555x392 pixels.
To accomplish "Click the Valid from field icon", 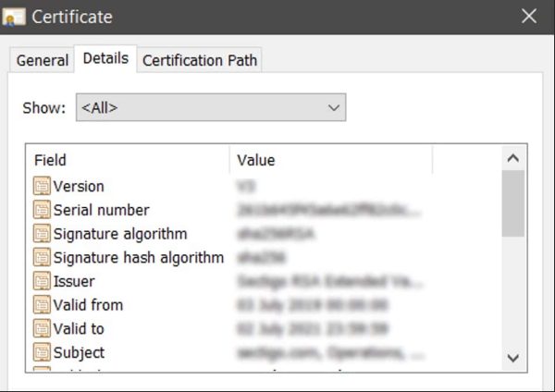I will 42,305.
